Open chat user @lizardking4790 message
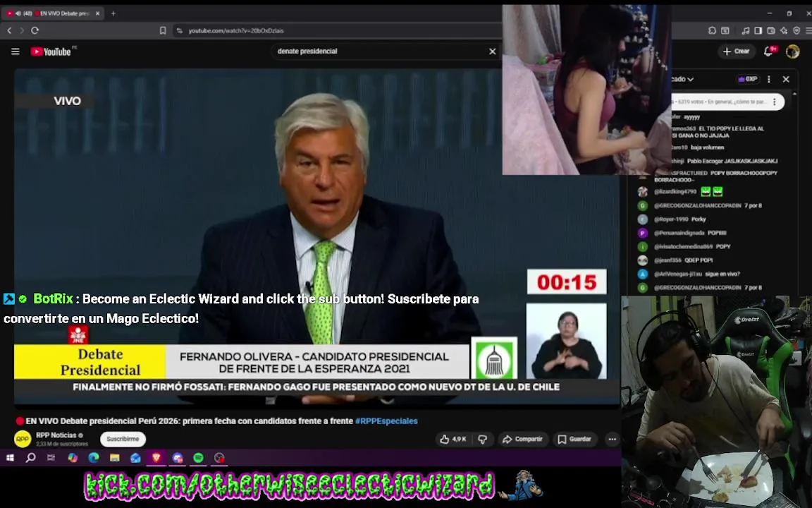 [680, 192]
